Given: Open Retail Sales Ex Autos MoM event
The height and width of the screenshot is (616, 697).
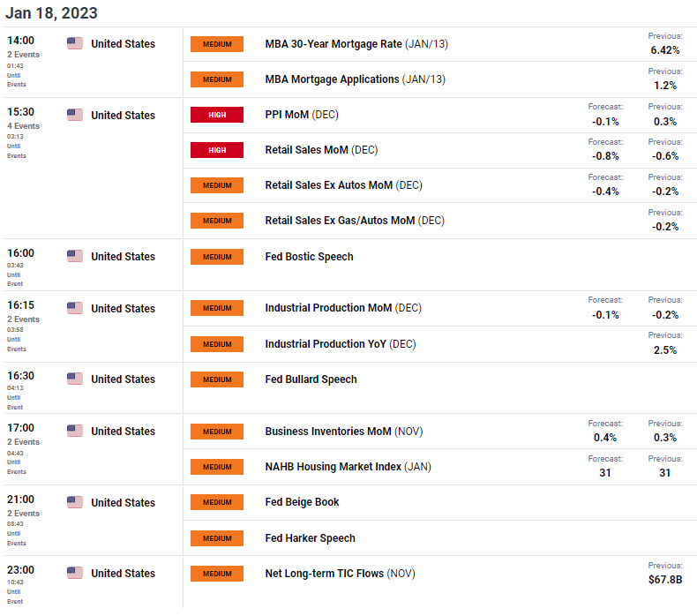Looking at the screenshot, I should [330, 185].
